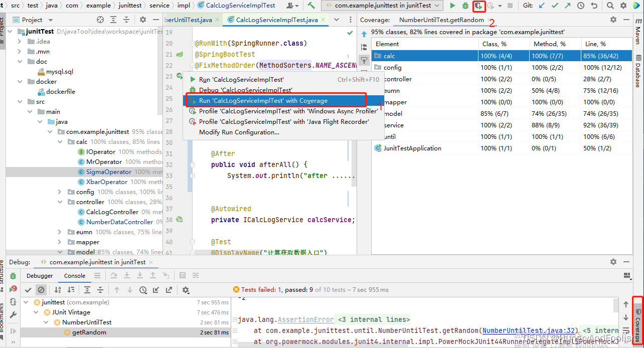Image resolution: width=644 pixels, height=348 pixels.
Task: Run the junittest configuration with green play icon
Action: click(452, 6)
